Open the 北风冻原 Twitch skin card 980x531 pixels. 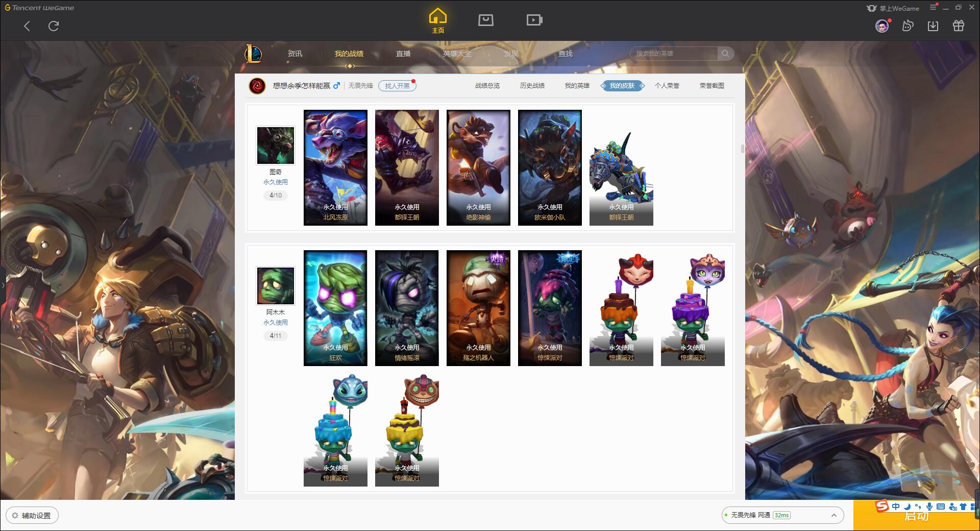pos(335,167)
